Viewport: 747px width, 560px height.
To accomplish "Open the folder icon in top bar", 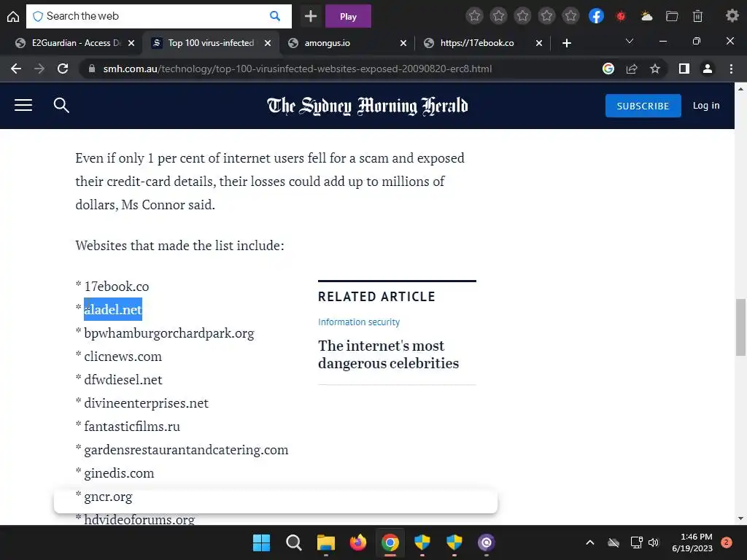I will 672,16.
